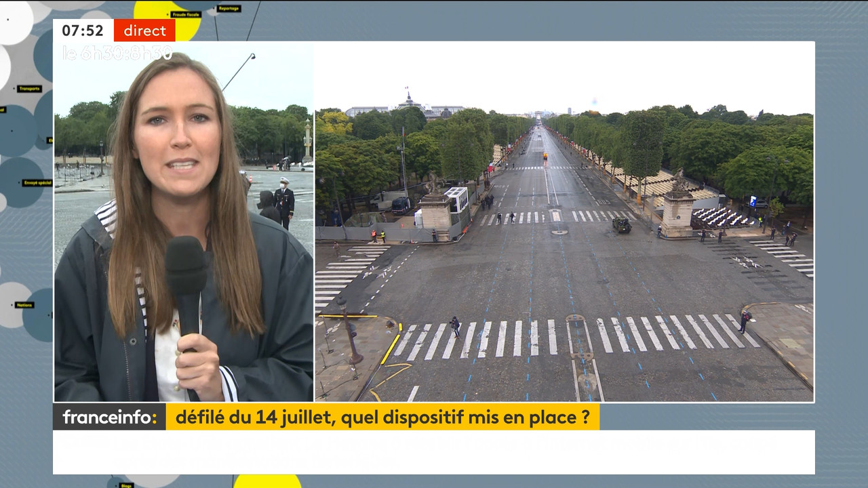Click the 'le 6h30:8h30' show title
Image resolution: width=868 pixels, height=488 pixels.
(x=117, y=53)
